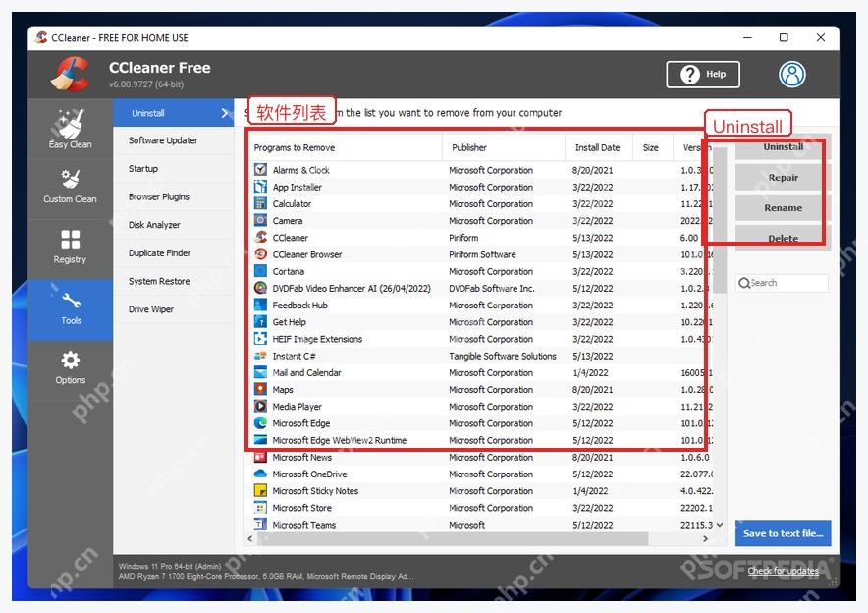Screen dimensions: 868x613
Task: Click the CCleaner logo in the header
Action: click(71, 74)
